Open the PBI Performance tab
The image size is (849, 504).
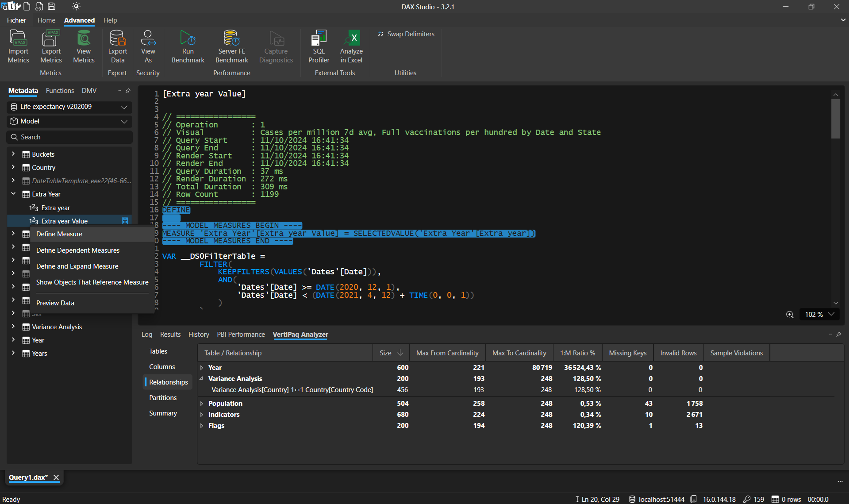tap(241, 335)
